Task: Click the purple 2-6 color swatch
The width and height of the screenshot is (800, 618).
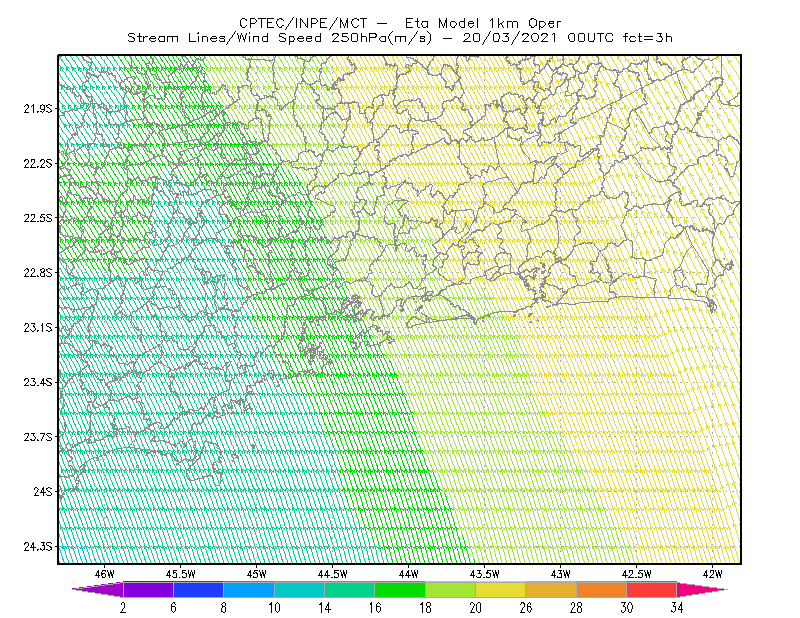Action: coord(148,589)
